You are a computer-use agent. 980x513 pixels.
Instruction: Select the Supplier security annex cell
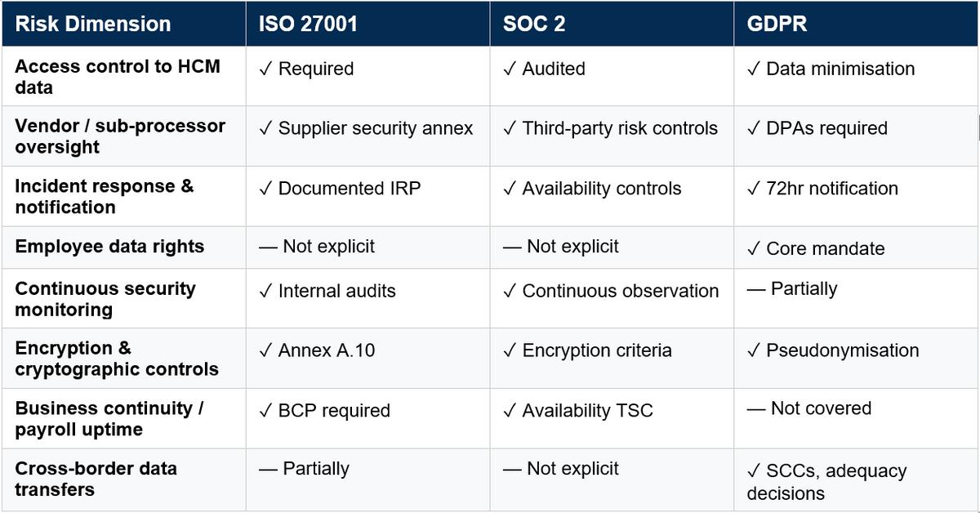(367, 136)
